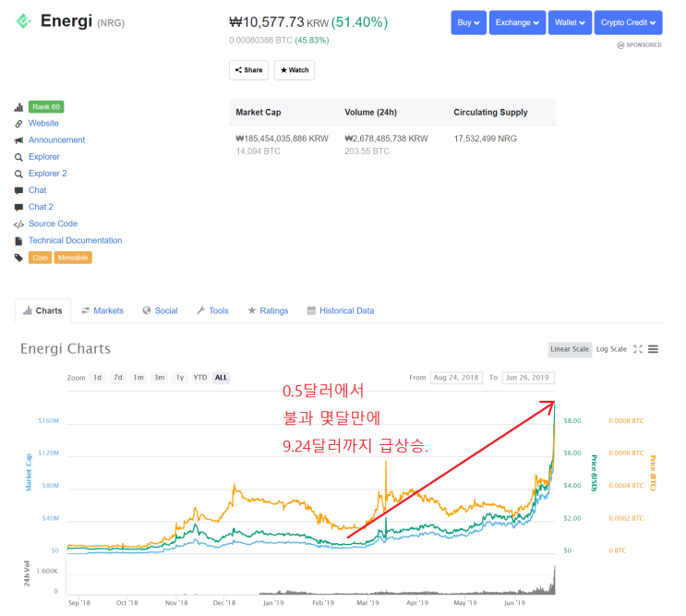The width and height of the screenshot is (686, 616).
Task: Open the Website link
Action: click(43, 124)
